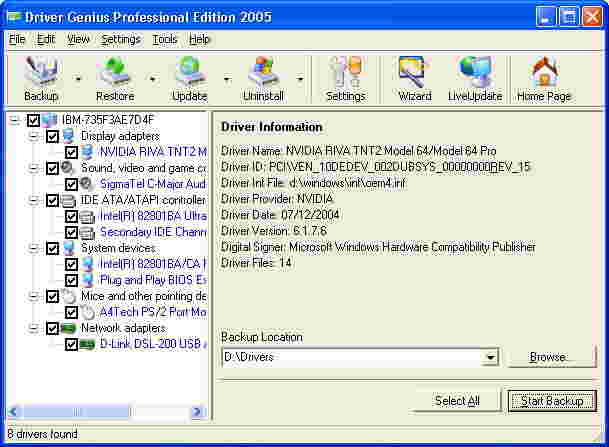The height and width of the screenshot is (447, 609).
Task: Click the tree scrollbar left arrow
Action: pyautogui.click(x=14, y=412)
